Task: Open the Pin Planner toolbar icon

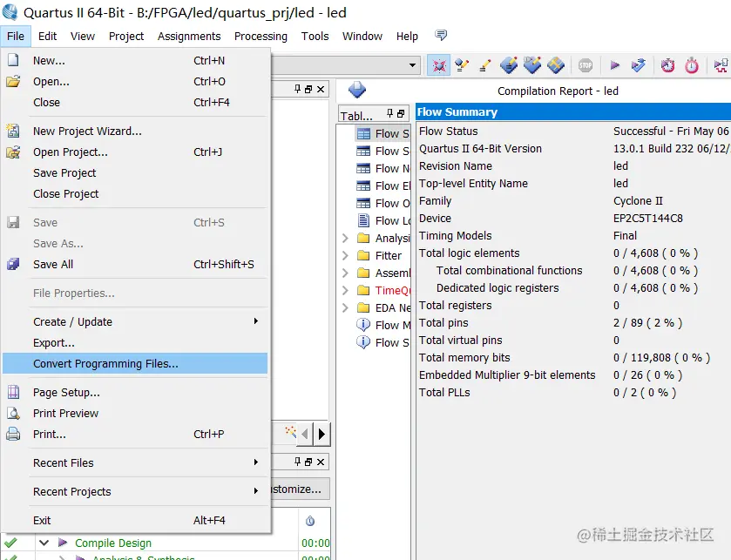Action: point(532,65)
